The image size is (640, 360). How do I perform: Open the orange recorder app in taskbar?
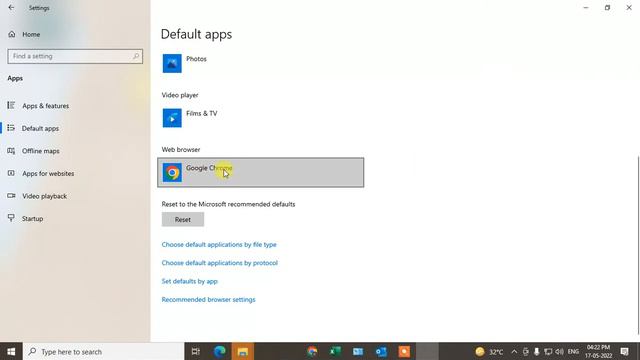point(404,351)
